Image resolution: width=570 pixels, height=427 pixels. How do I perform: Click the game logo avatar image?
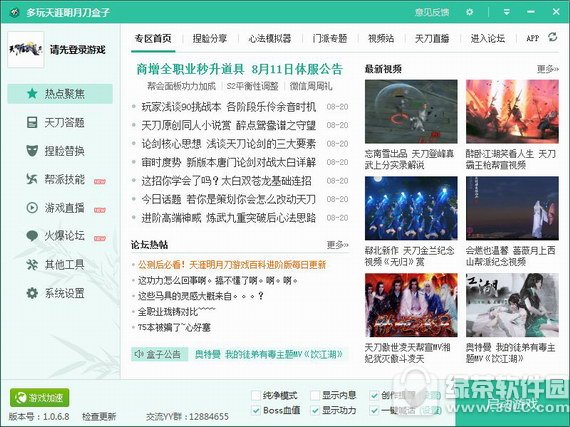coord(25,49)
